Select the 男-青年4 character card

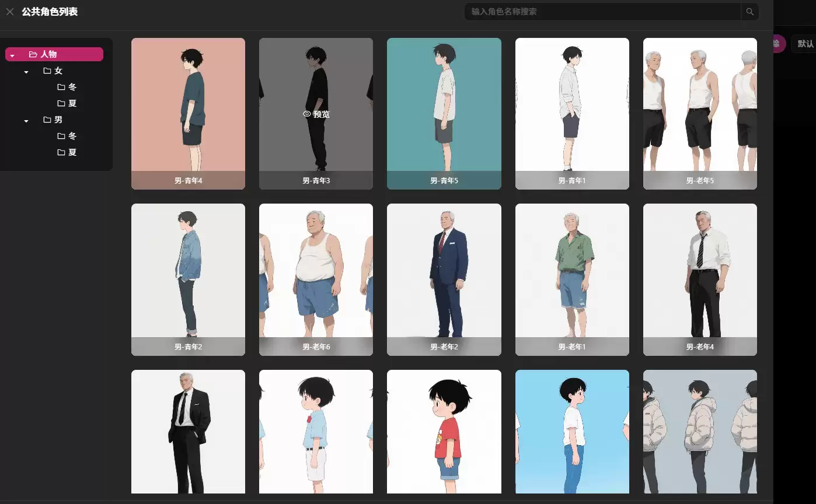[x=188, y=114]
